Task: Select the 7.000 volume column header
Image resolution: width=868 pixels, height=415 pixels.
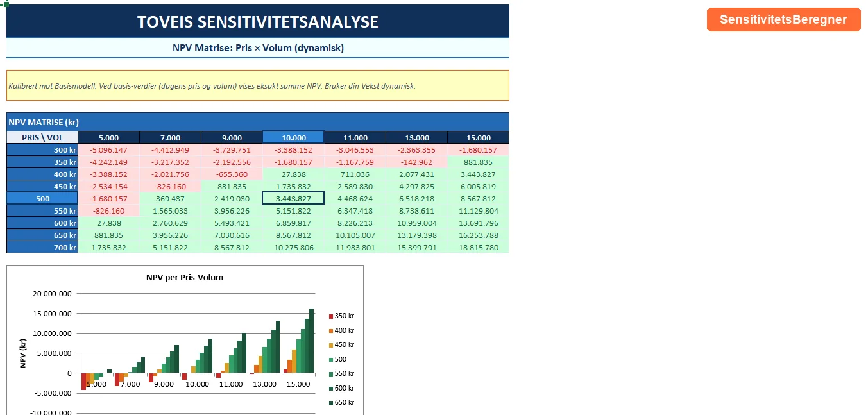Action: 171,138
